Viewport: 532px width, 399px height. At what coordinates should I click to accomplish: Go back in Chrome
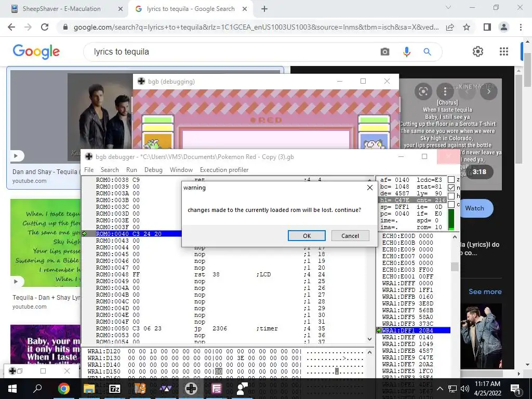point(11,27)
